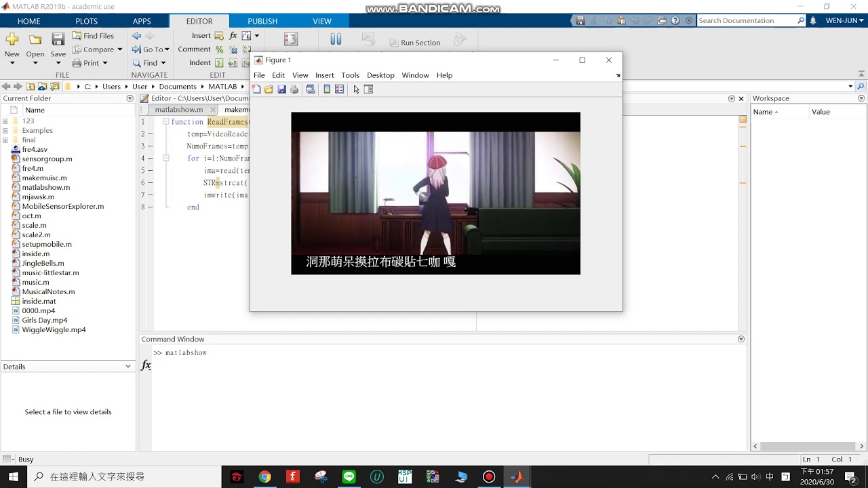Open the Find dropdown in NAVIGATE section
868x488 pixels.
(x=149, y=63)
